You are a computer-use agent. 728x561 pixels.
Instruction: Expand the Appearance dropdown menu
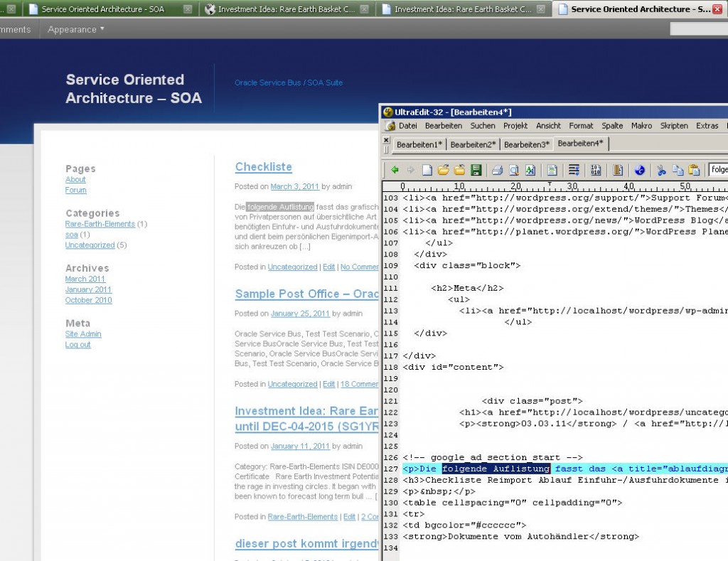pyautogui.click(x=76, y=29)
